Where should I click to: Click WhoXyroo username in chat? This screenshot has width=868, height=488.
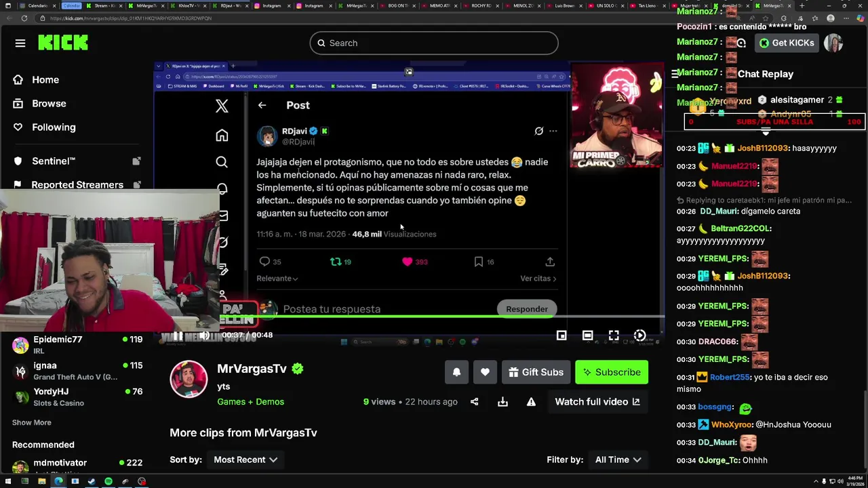click(x=732, y=425)
